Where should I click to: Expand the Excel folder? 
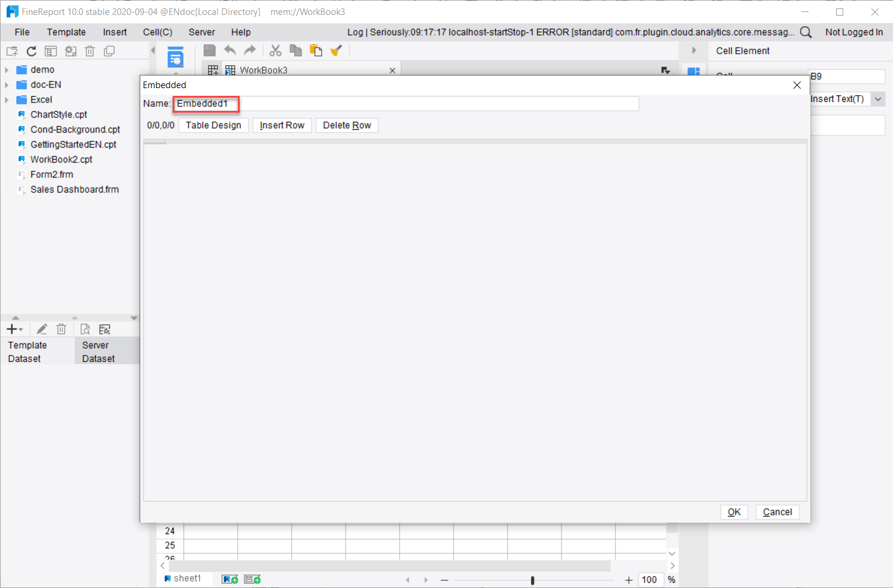point(6,99)
